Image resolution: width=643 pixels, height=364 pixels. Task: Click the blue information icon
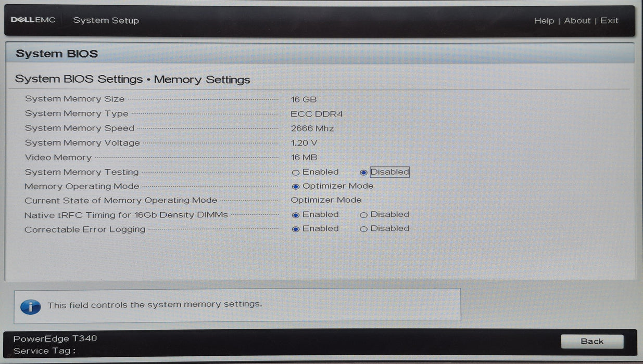click(31, 307)
